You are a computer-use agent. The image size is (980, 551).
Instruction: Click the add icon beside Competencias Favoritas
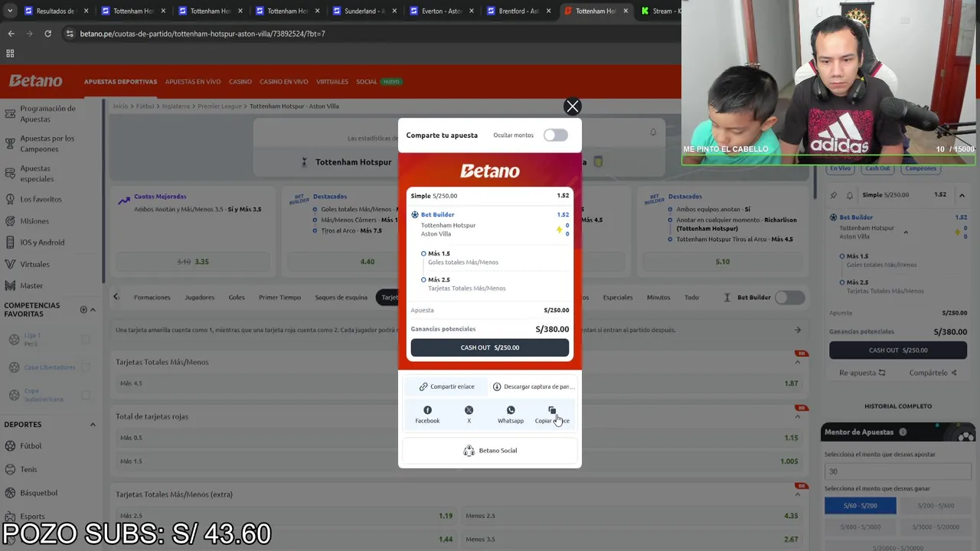83,309
